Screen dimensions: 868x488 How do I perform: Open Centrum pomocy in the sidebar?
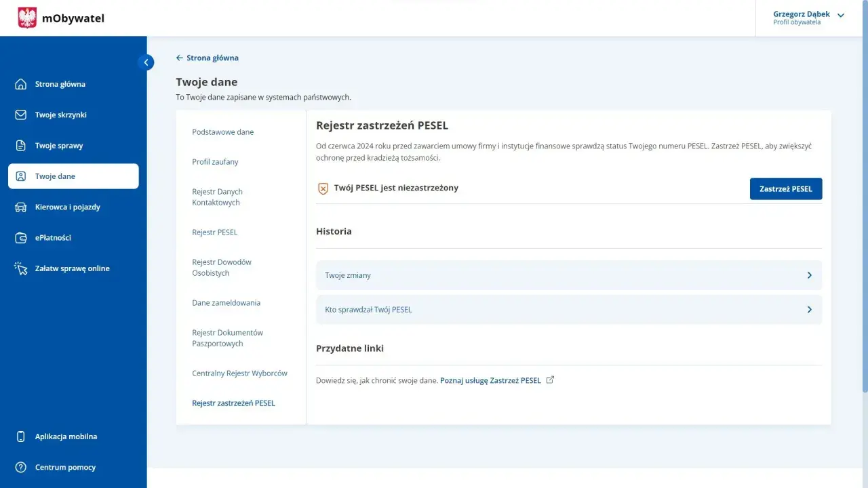pyautogui.click(x=73, y=467)
